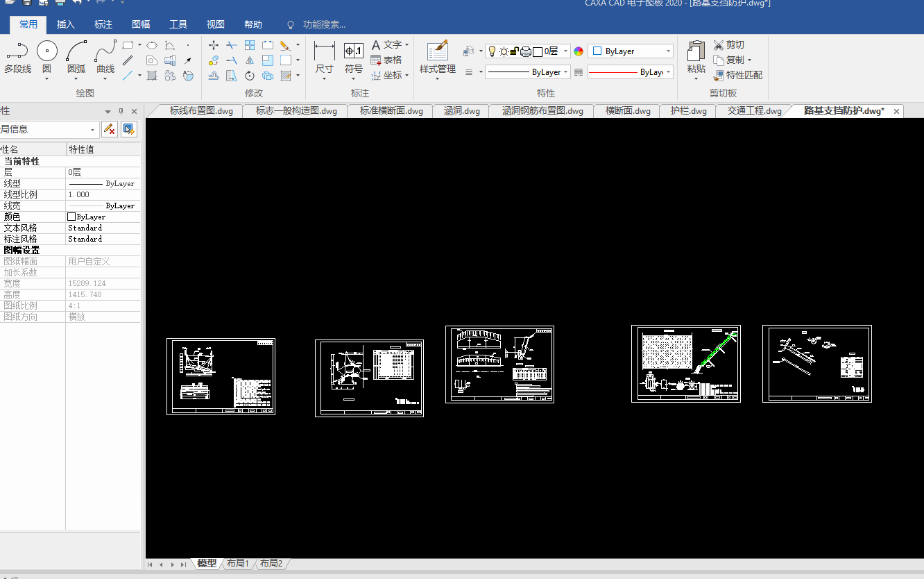The height and width of the screenshot is (579, 924).
Task: Open 样式管理 style manager
Action: (x=438, y=57)
